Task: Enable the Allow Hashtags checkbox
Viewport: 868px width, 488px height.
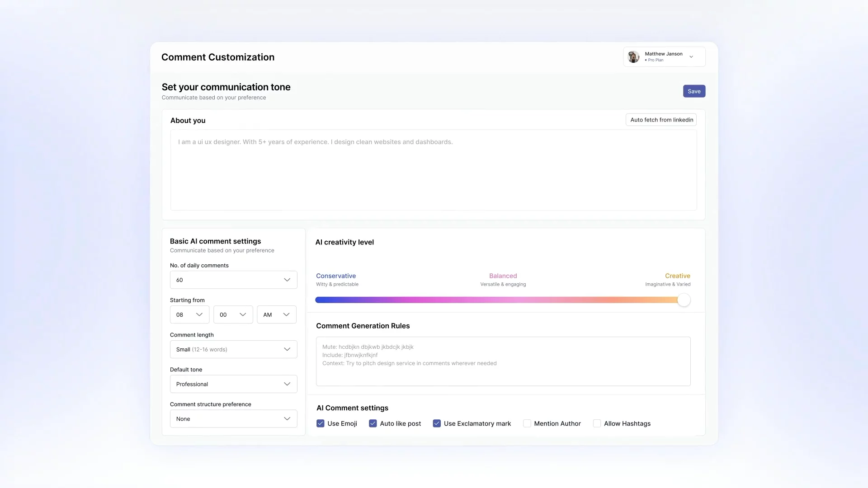Action: click(597, 423)
